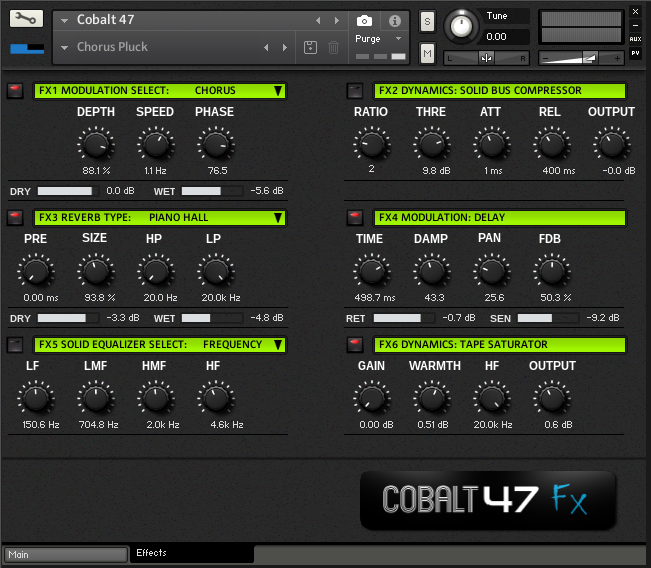
Task: Click the delay SEN level slider
Action: coord(548,318)
